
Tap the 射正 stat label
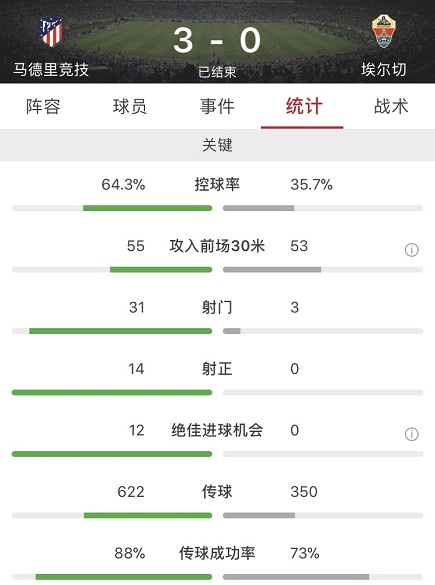coord(217,369)
